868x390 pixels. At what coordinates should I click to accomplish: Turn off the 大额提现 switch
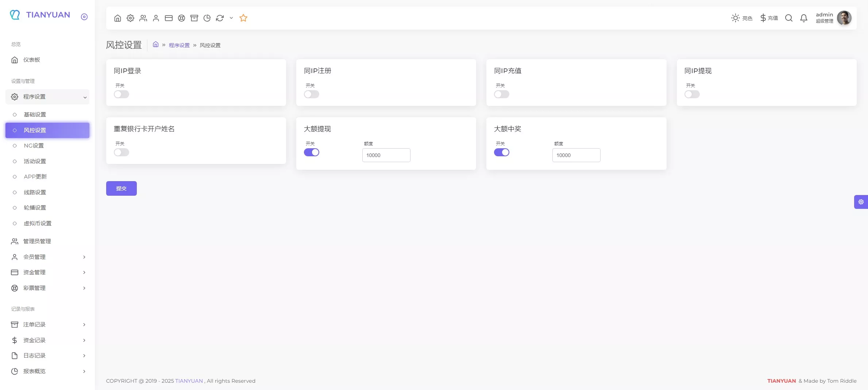point(311,152)
